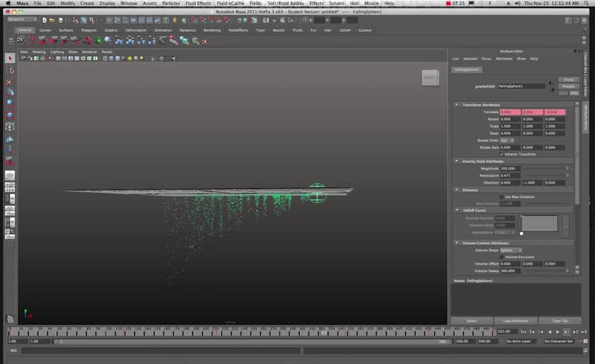Screen dimensions: 595x364
Task: Switch to the Polygons shelf tab
Action: [x=89, y=30]
